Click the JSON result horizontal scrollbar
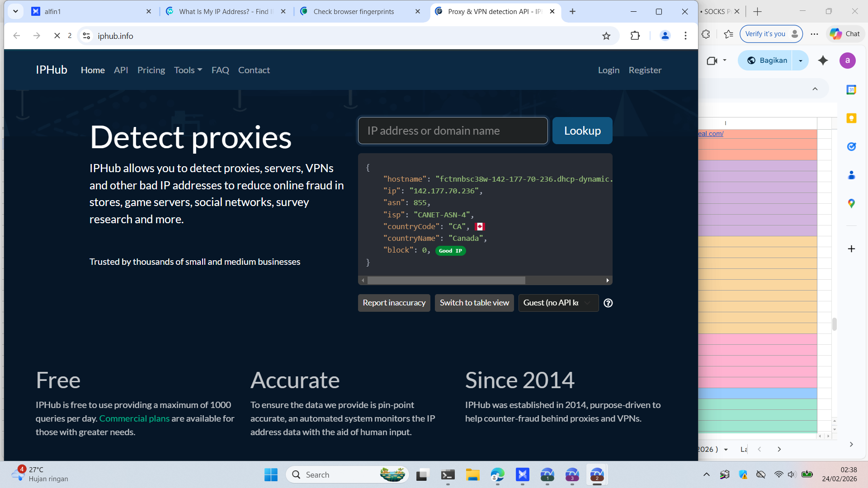868x488 pixels. point(446,281)
